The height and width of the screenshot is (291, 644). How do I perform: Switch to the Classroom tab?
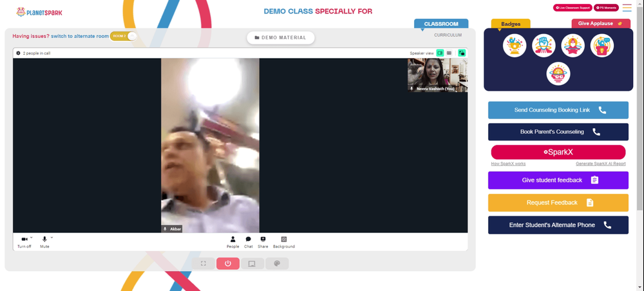pos(441,24)
